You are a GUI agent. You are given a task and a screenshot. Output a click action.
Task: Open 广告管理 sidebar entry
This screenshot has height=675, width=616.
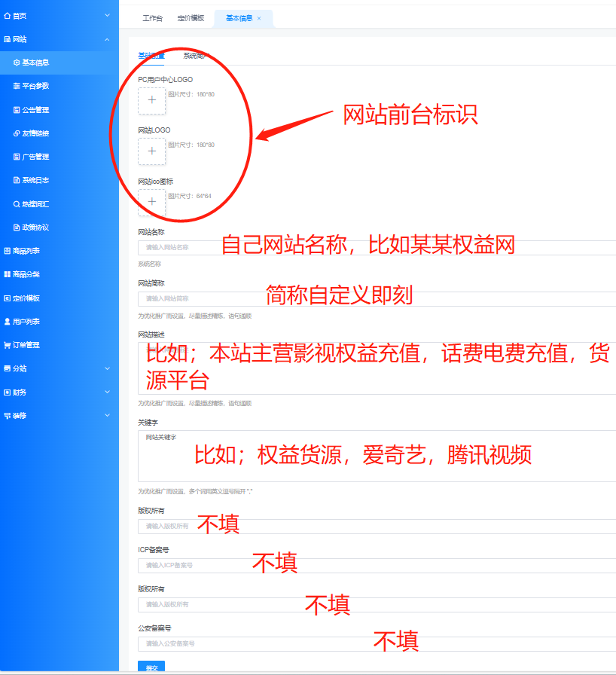(35, 157)
